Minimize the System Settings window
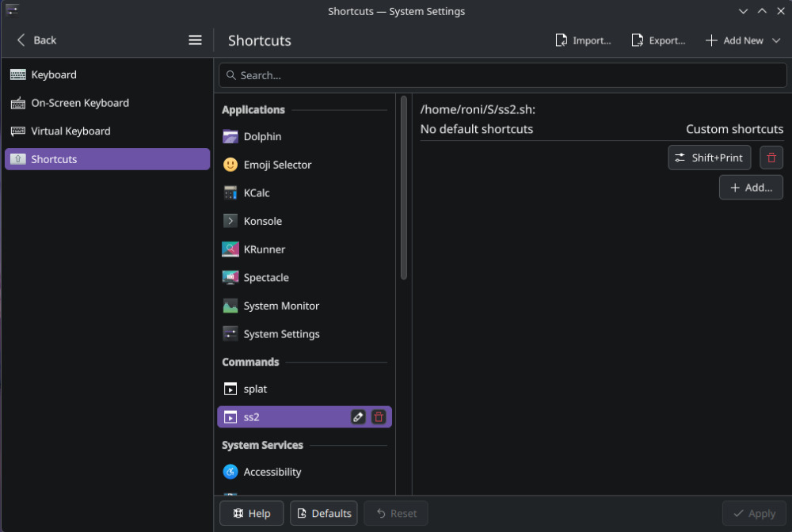 point(743,11)
